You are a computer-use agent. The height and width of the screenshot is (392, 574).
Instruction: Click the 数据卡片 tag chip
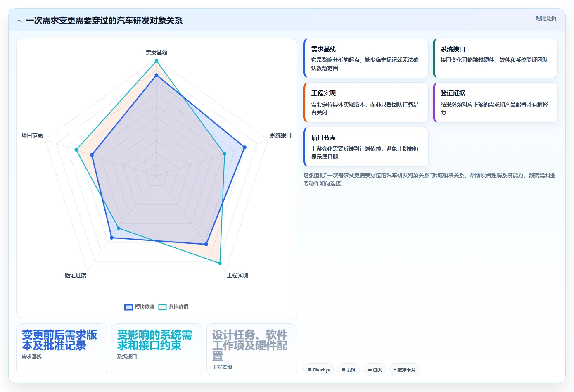coord(405,370)
